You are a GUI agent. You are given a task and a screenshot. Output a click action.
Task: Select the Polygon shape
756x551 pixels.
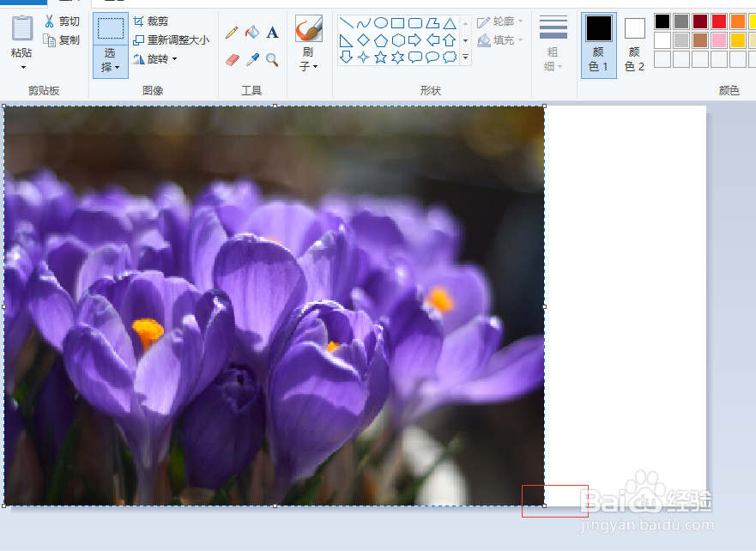(x=432, y=22)
